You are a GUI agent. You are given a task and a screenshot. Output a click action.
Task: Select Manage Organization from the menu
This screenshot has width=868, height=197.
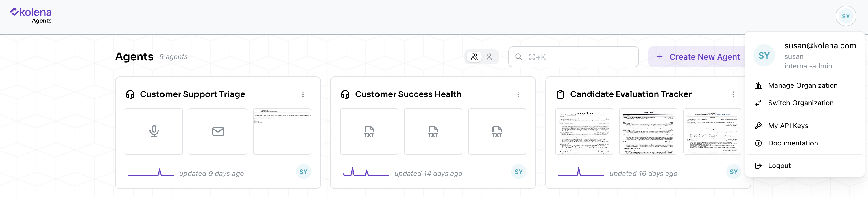click(802, 85)
